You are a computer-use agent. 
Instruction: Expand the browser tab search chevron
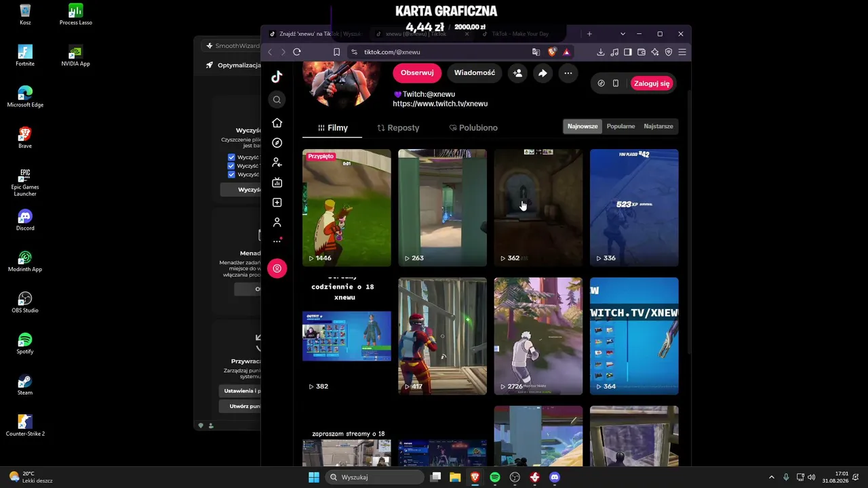click(x=623, y=34)
